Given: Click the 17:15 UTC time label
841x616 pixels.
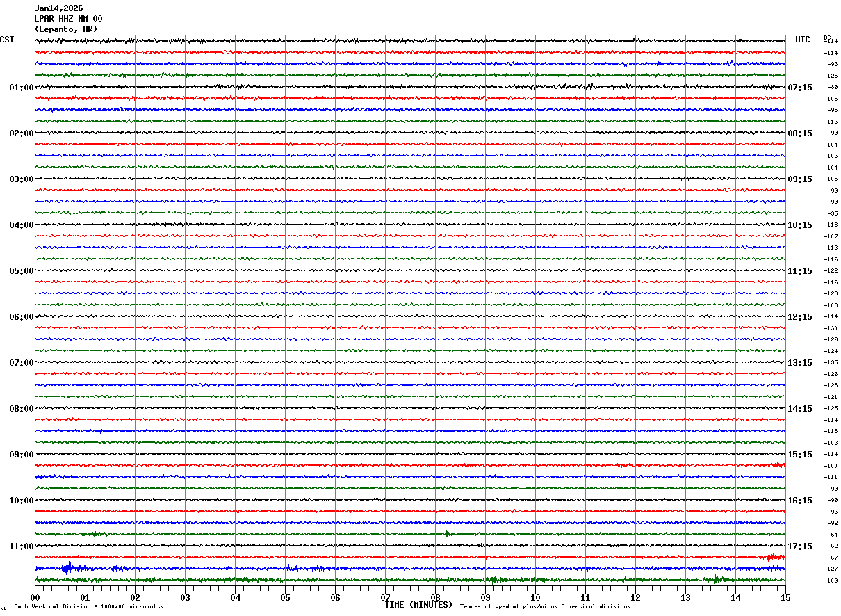Looking at the screenshot, I should (800, 546).
